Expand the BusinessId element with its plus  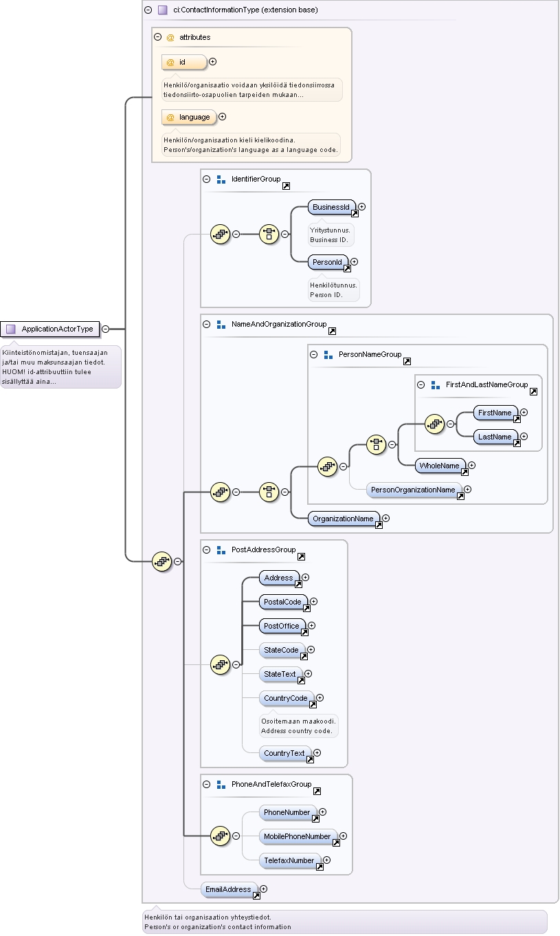(x=362, y=206)
